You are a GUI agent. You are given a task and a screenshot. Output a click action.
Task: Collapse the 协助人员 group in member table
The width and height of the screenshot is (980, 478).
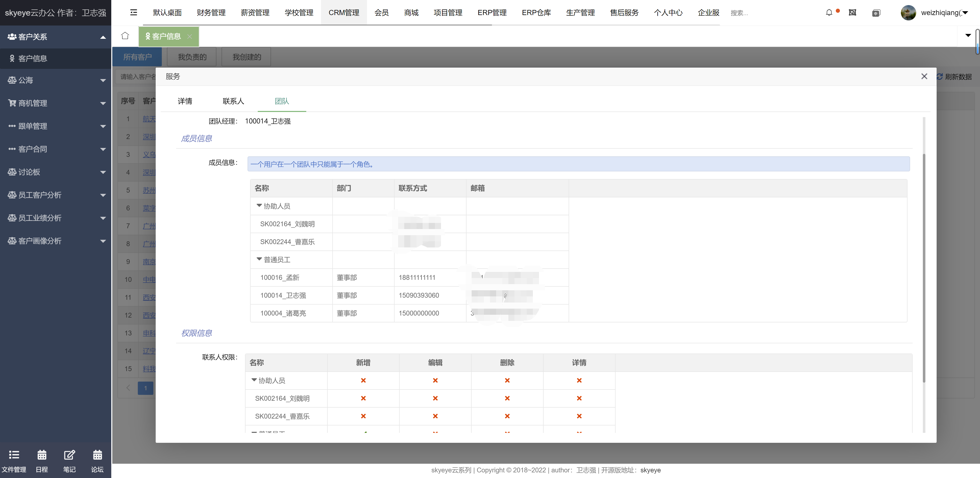coord(259,206)
